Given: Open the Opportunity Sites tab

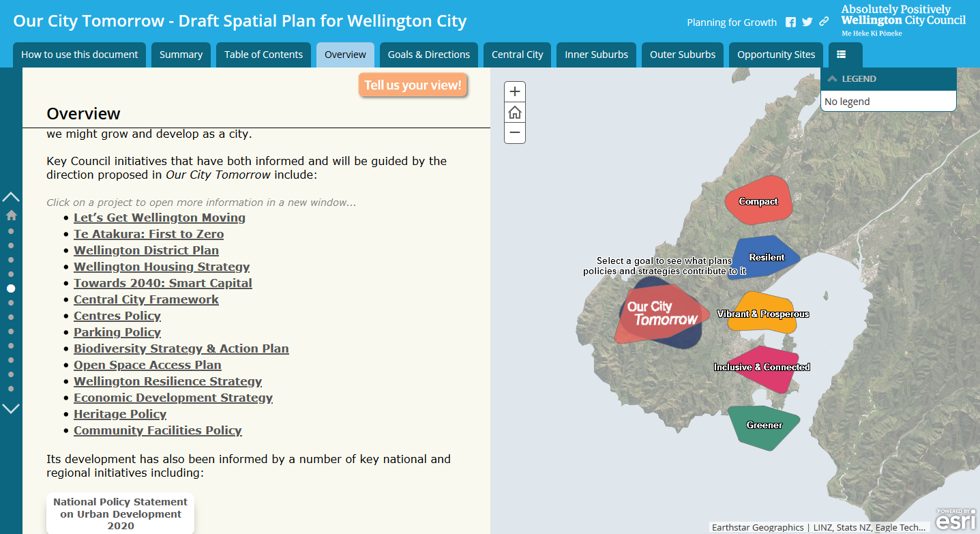Looking at the screenshot, I should tap(776, 55).
